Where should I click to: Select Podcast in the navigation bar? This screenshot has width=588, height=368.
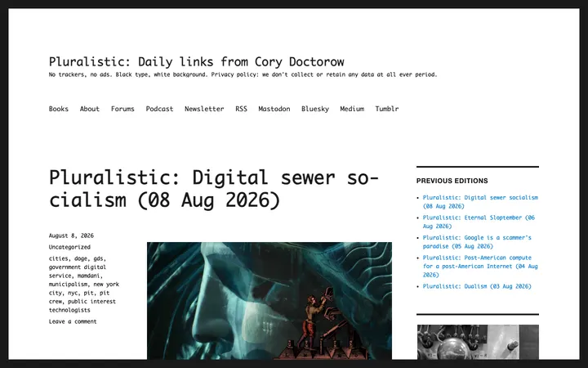click(159, 109)
